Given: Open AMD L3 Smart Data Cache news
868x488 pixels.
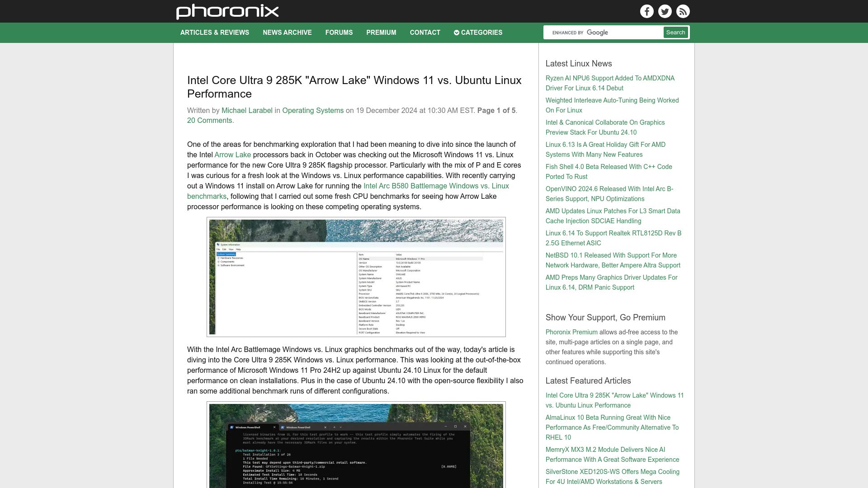Looking at the screenshot, I should tap(613, 216).
